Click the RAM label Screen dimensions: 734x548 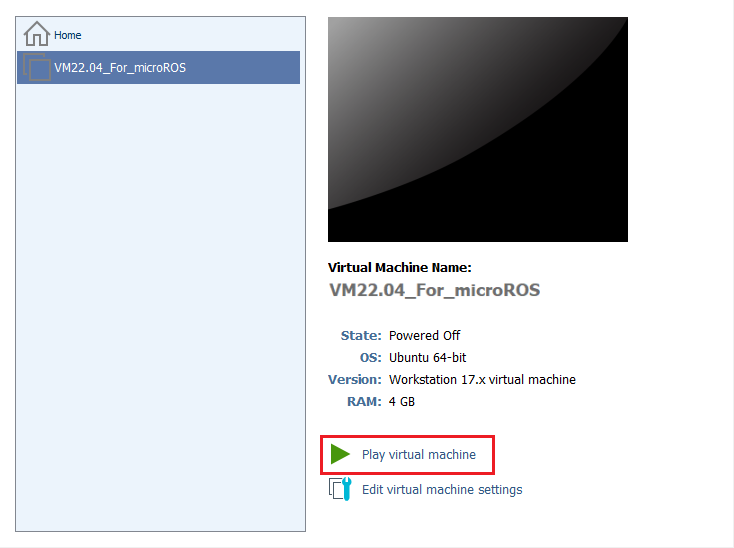coord(364,402)
